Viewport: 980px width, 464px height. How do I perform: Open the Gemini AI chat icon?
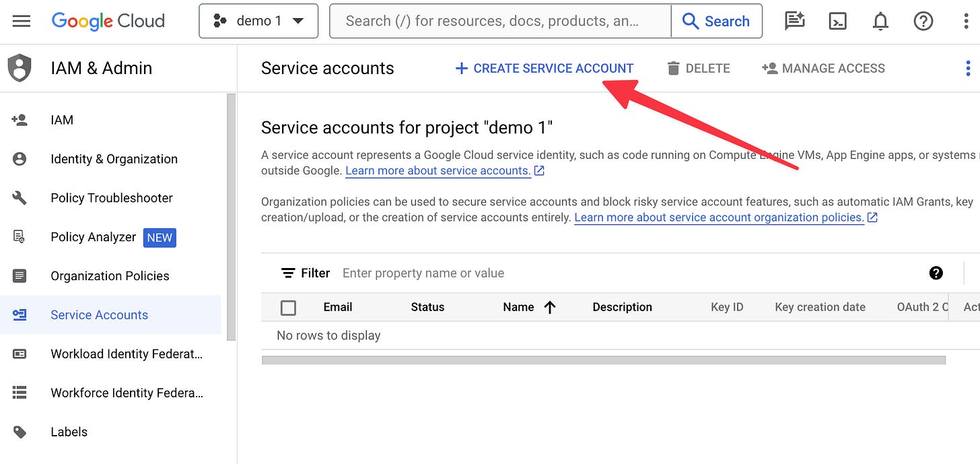[795, 22]
